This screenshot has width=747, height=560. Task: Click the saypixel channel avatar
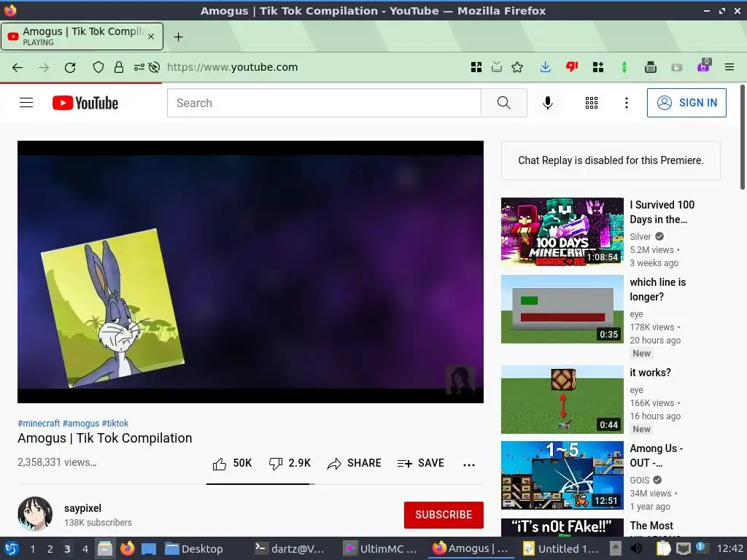(35, 514)
